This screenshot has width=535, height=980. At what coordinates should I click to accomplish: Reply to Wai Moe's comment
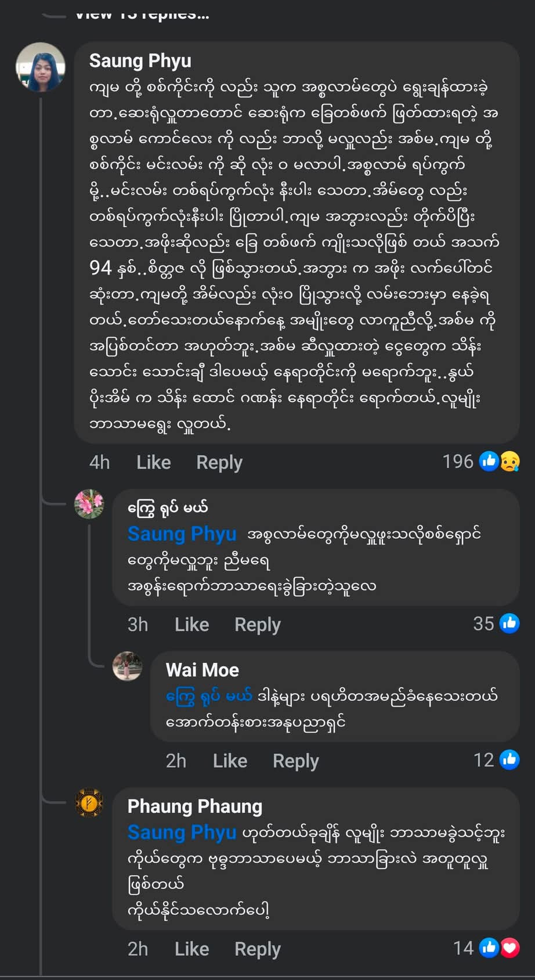coord(295,761)
